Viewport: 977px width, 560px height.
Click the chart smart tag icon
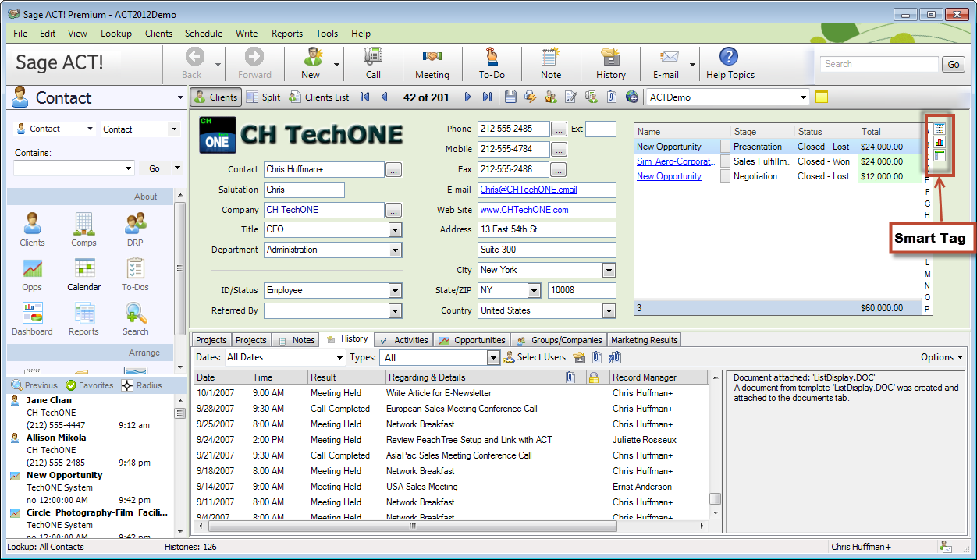pyautogui.click(x=940, y=142)
